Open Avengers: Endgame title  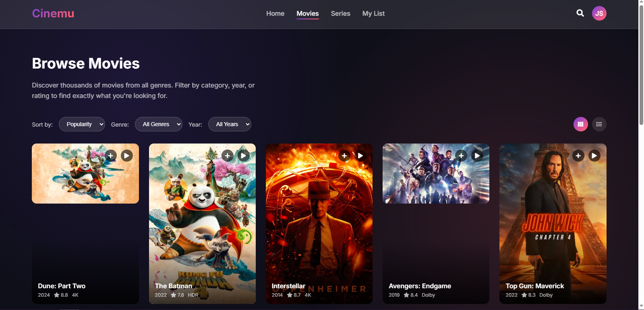[420, 286]
